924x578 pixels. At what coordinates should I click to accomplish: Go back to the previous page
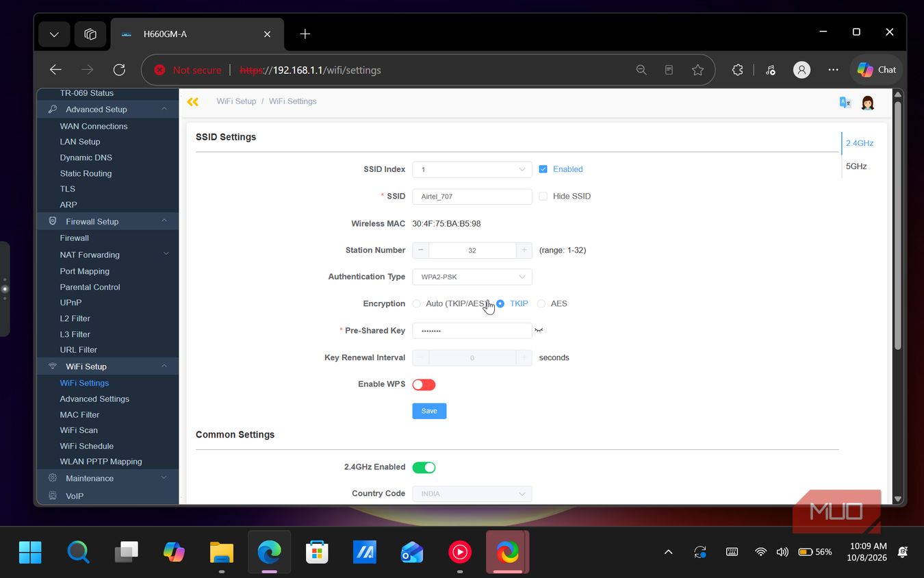pos(55,70)
